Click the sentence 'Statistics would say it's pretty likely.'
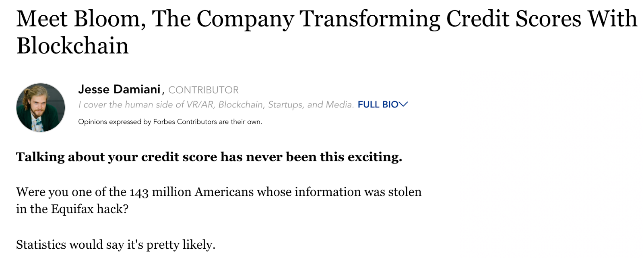The height and width of the screenshot is (258, 644). (116, 245)
